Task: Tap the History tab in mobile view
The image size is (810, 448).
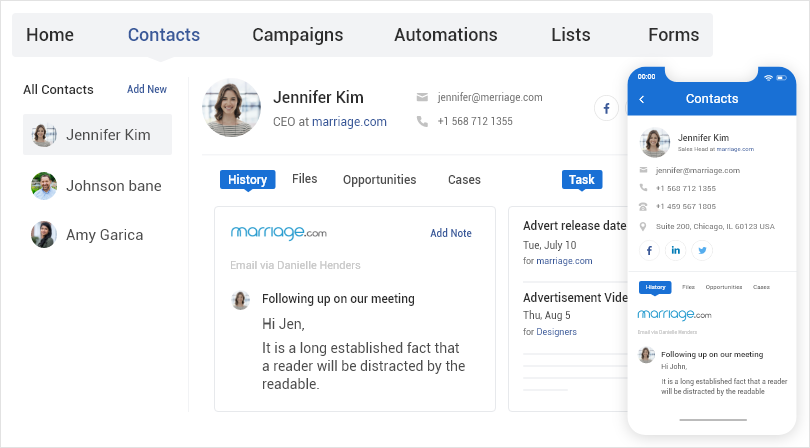Action: (x=655, y=287)
